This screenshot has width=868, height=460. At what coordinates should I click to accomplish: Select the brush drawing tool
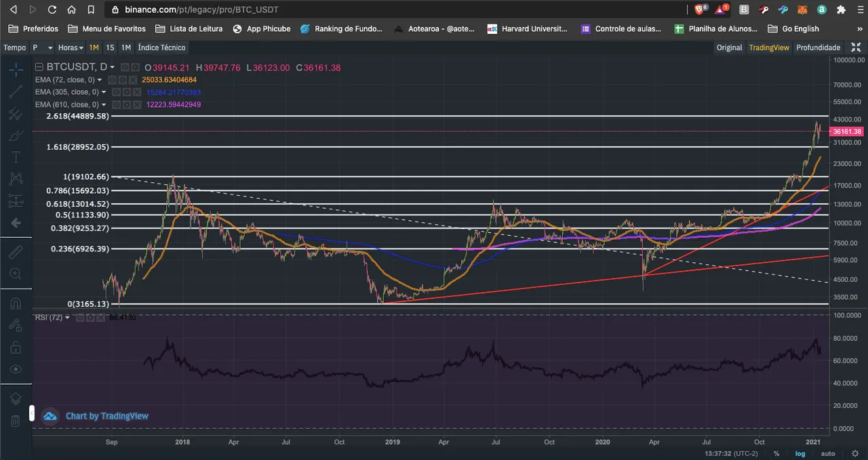(x=16, y=135)
